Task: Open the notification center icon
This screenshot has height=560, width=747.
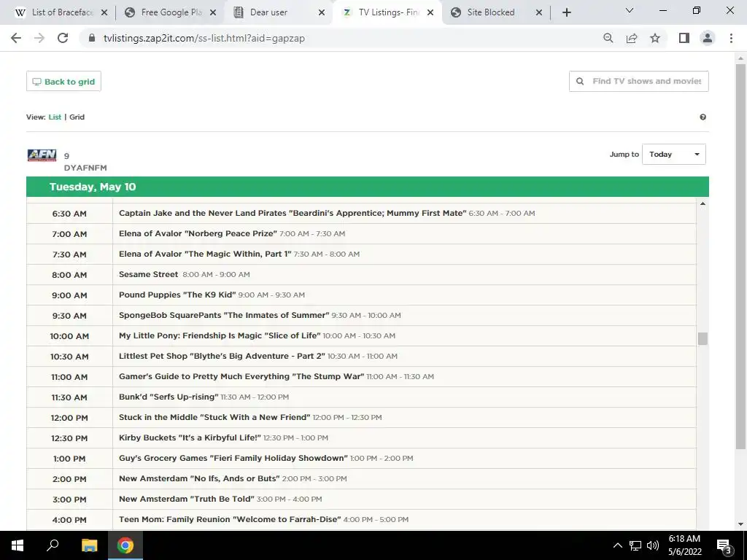Action: coord(724,545)
